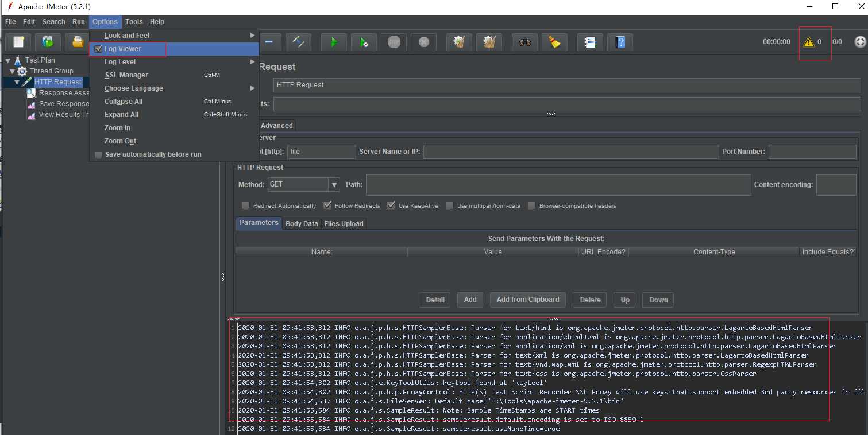This screenshot has width=868, height=435.
Task: Click the Delete parameter button
Action: 590,300
